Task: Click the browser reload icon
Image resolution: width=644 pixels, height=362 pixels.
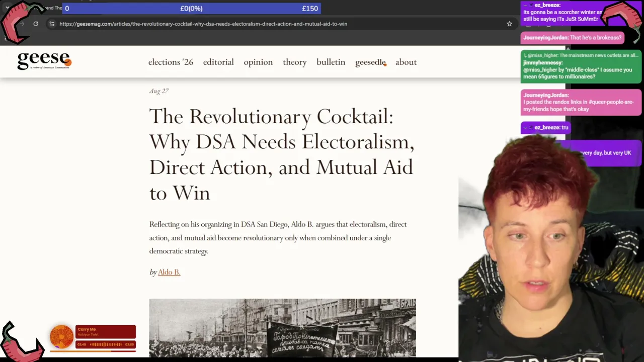Action: point(36,24)
